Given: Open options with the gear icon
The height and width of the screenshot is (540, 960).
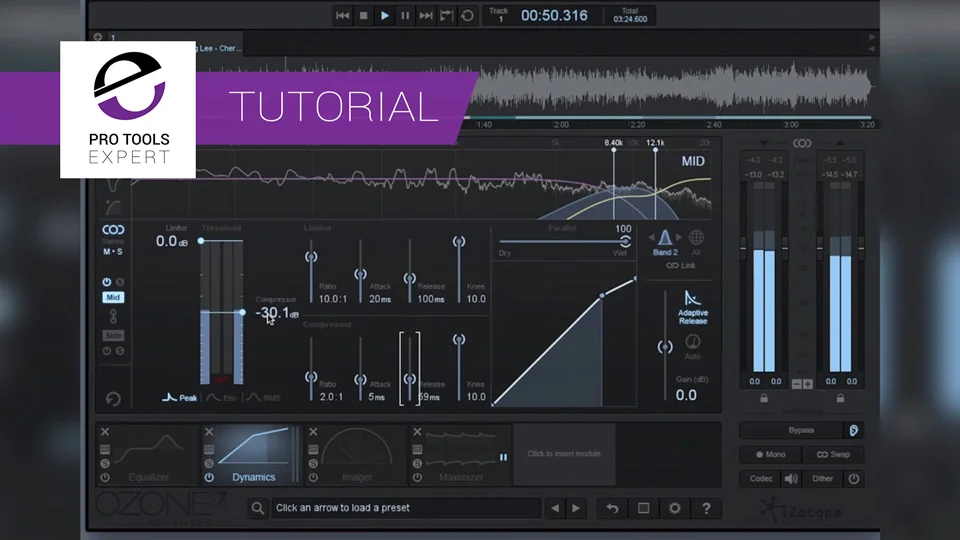Looking at the screenshot, I should click(675, 508).
